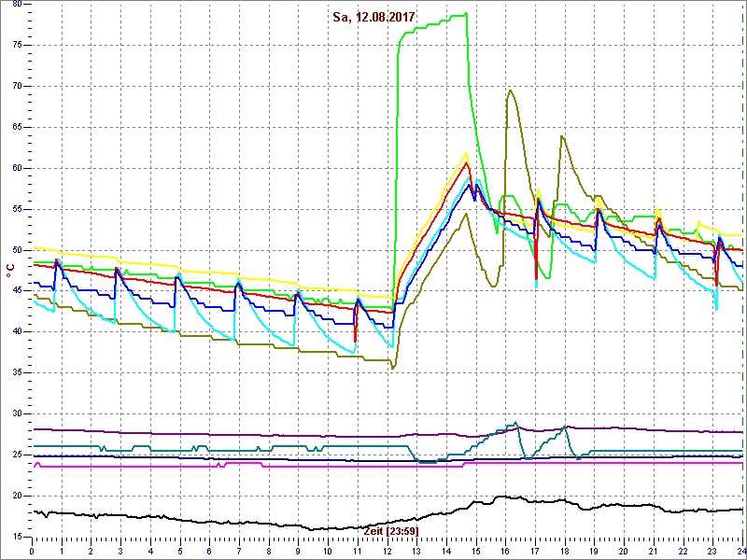Select the 80 label on the temperature axis
The width and height of the screenshot is (747, 560).
[x=16, y=5]
